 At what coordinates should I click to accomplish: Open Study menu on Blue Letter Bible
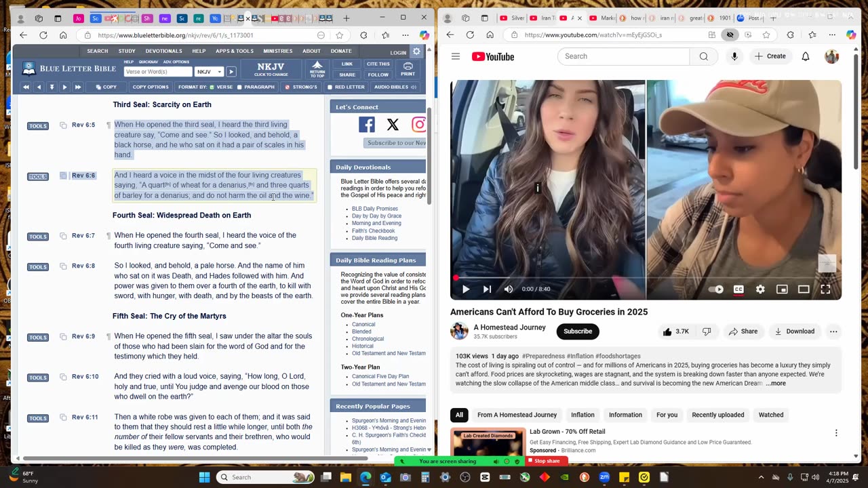tap(127, 51)
